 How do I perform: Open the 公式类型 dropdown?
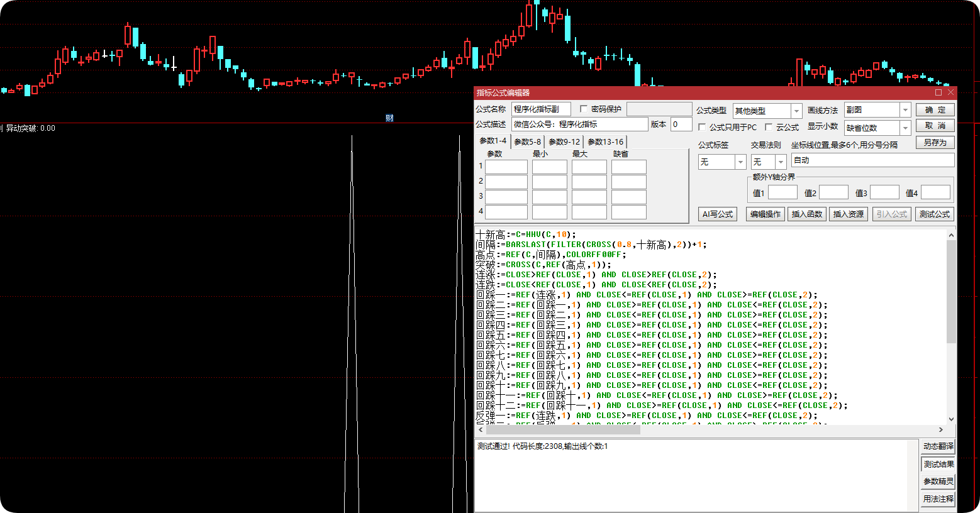796,111
